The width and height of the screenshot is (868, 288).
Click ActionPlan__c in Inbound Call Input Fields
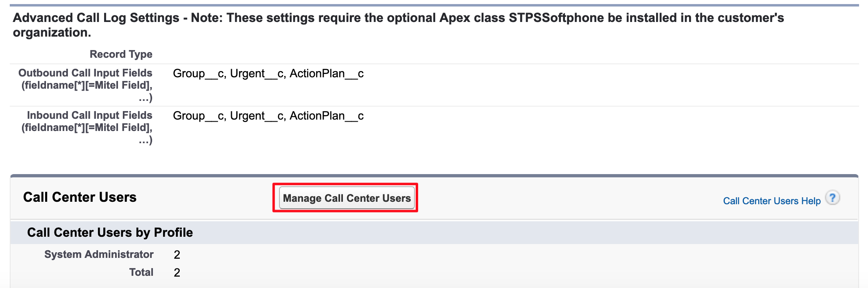[x=327, y=116]
